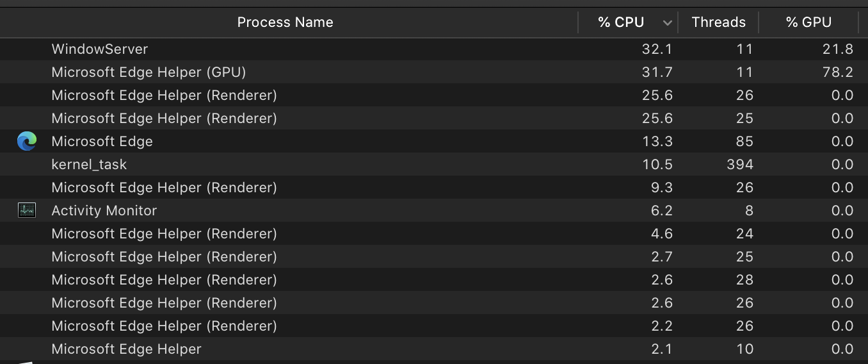The height and width of the screenshot is (364, 868).
Task: Sort by the Process Name column header
Action: 285,22
